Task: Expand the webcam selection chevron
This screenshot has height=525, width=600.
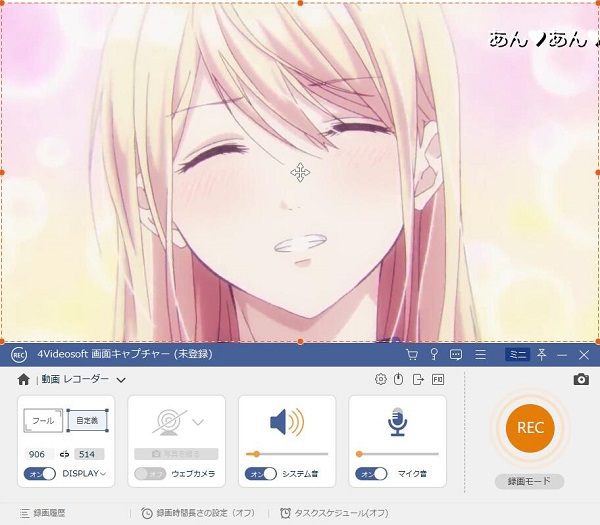Action: click(198, 422)
